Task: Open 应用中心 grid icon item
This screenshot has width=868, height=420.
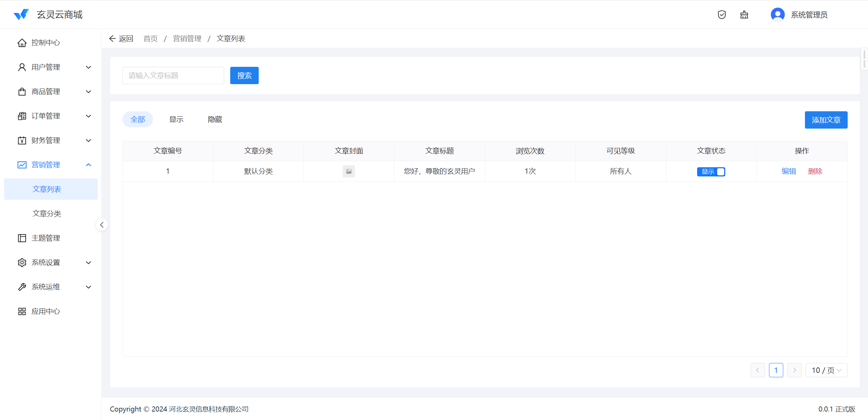Action: (22, 311)
